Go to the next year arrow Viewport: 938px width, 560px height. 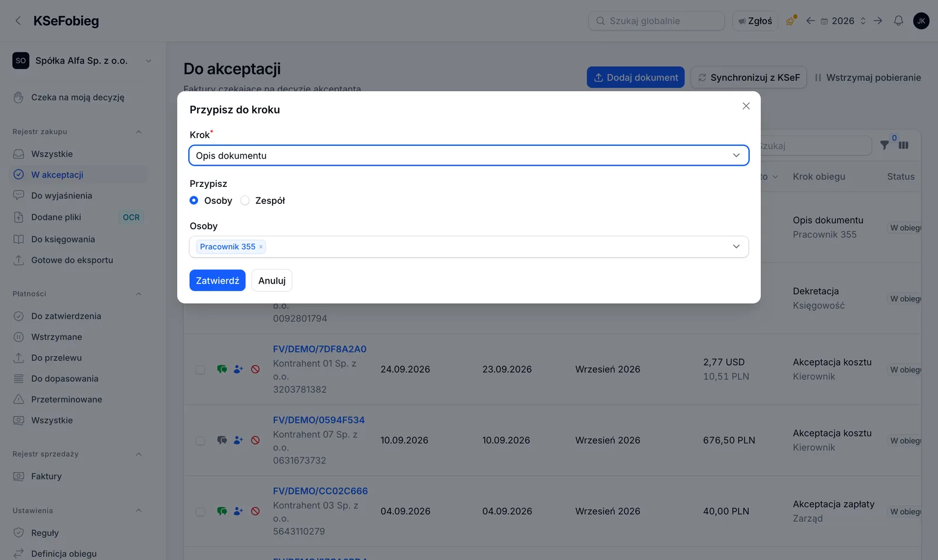click(878, 21)
